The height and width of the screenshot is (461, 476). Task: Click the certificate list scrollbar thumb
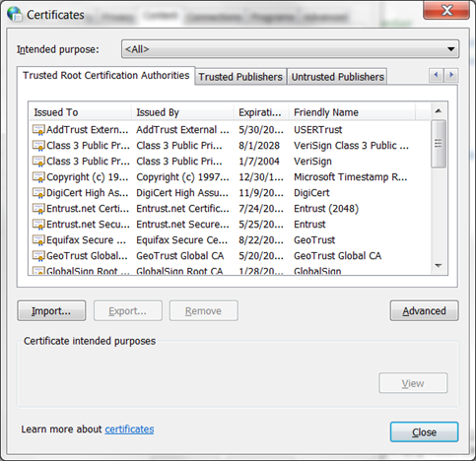coord(439,144)
